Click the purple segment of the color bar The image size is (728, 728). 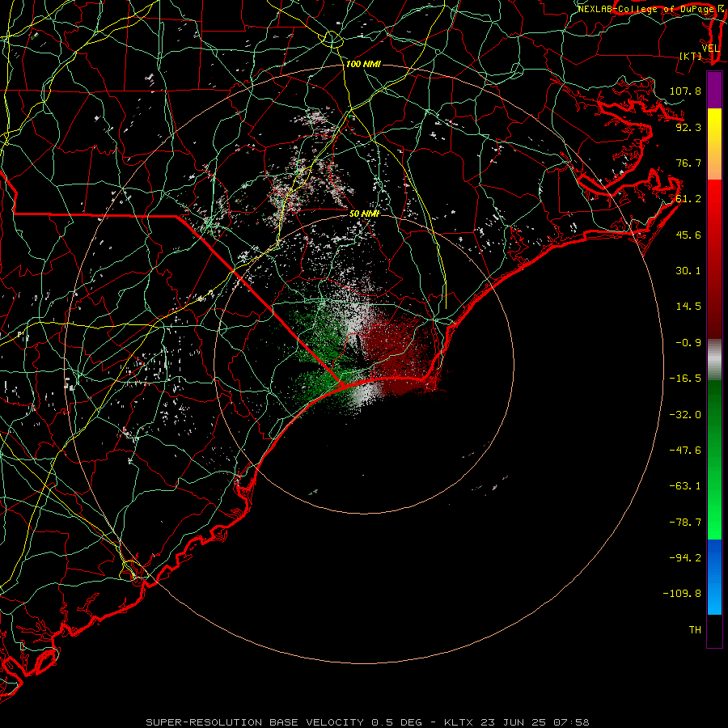(714, 91)
